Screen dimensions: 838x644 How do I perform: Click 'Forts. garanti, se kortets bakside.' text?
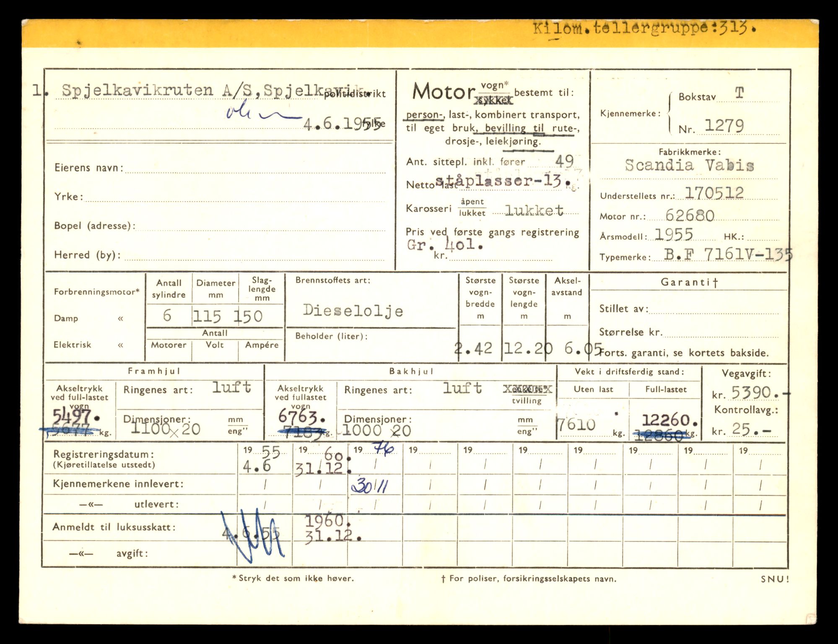coord(684,353)
